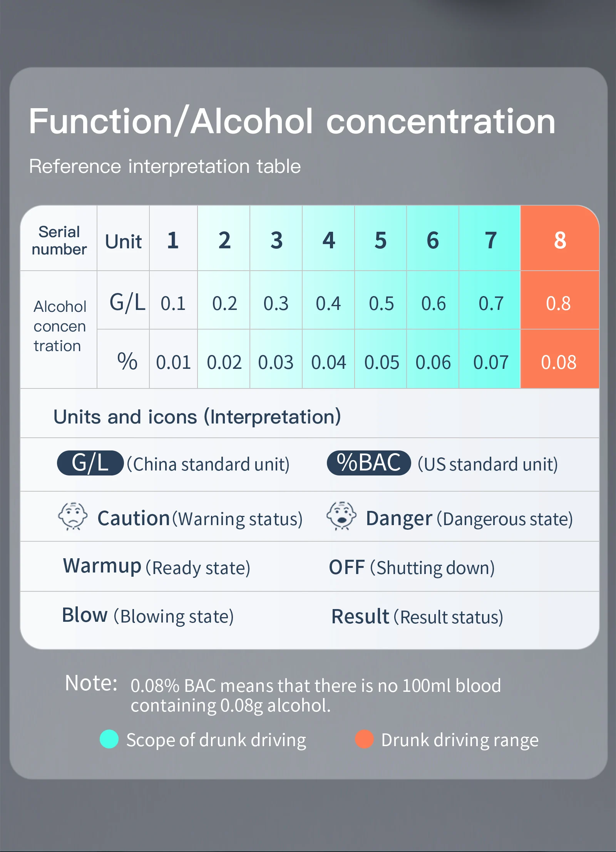Image resolution: width=616 pixels, height=852 pixels.
Task: Click the Caution sad face icon
Action: click(x=73, y=517)
